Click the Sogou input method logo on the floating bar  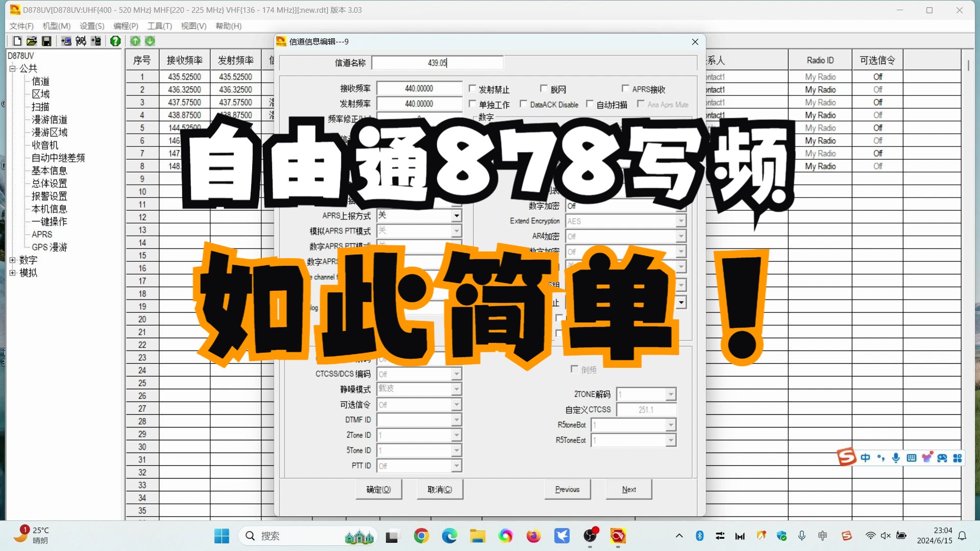click(846, 457)
